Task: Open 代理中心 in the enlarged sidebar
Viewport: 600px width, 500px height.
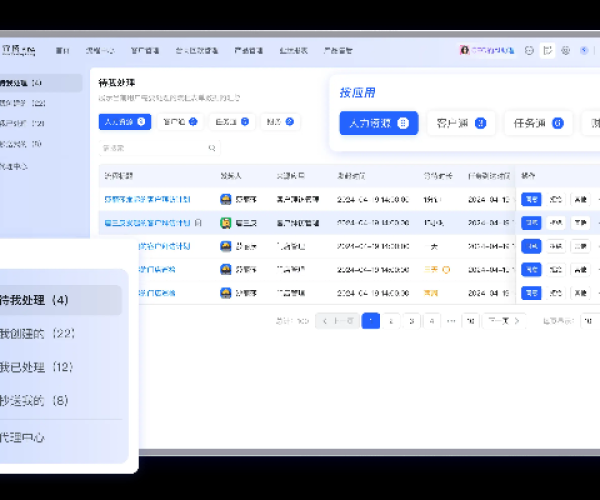Action: pyautogui.click(x=22, y=437)
